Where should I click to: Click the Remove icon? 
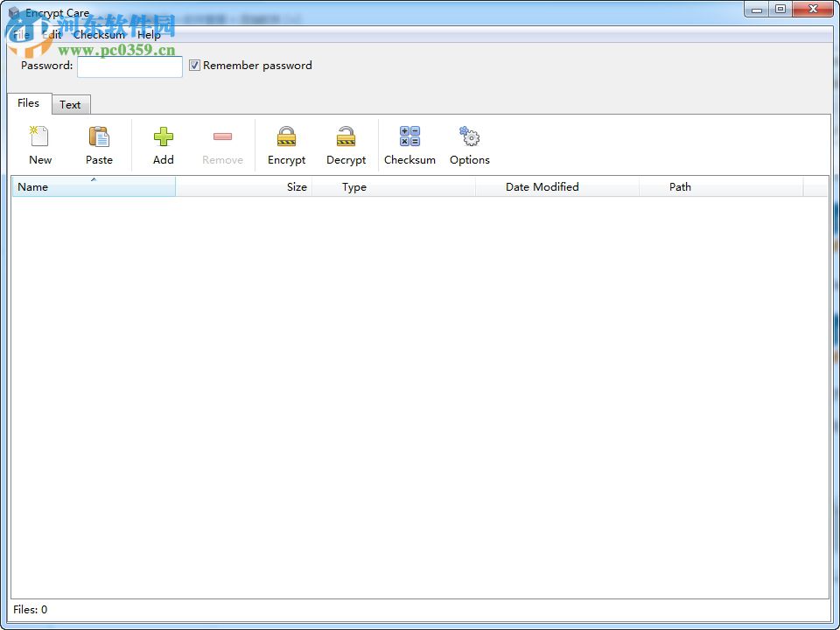point(221,143)
